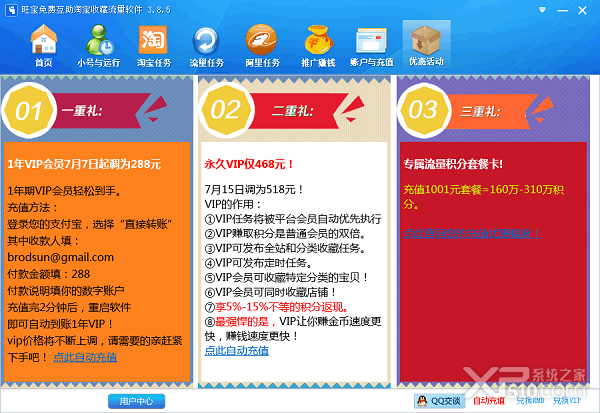Click text VIP的作用：
The image size is (600, 413).
(x=233, y=204)
